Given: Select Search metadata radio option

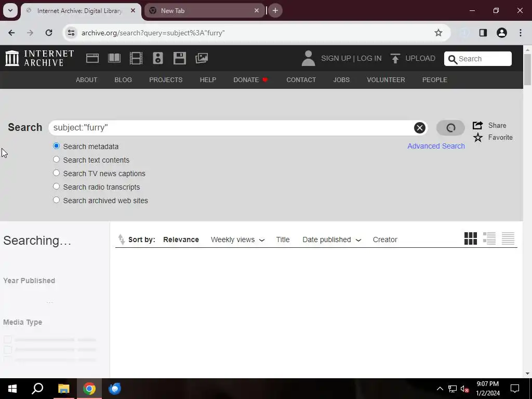Looking at the screenshot, I should 56,146.
